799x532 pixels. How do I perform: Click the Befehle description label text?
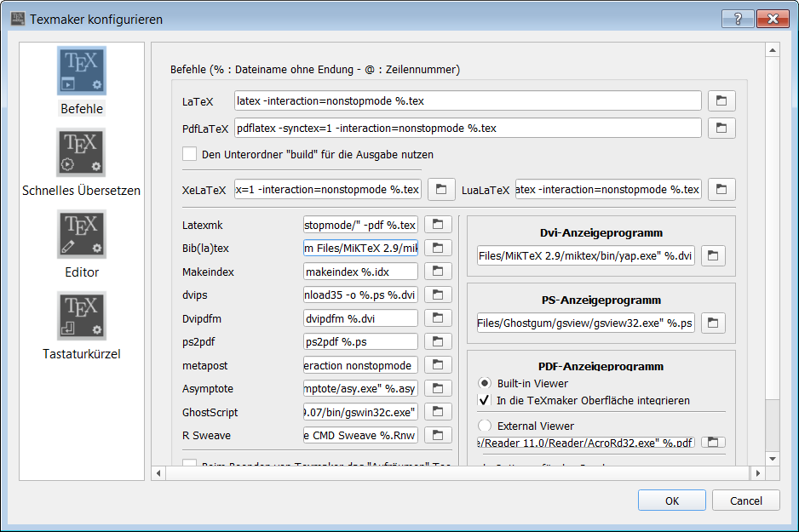point(315,69)
